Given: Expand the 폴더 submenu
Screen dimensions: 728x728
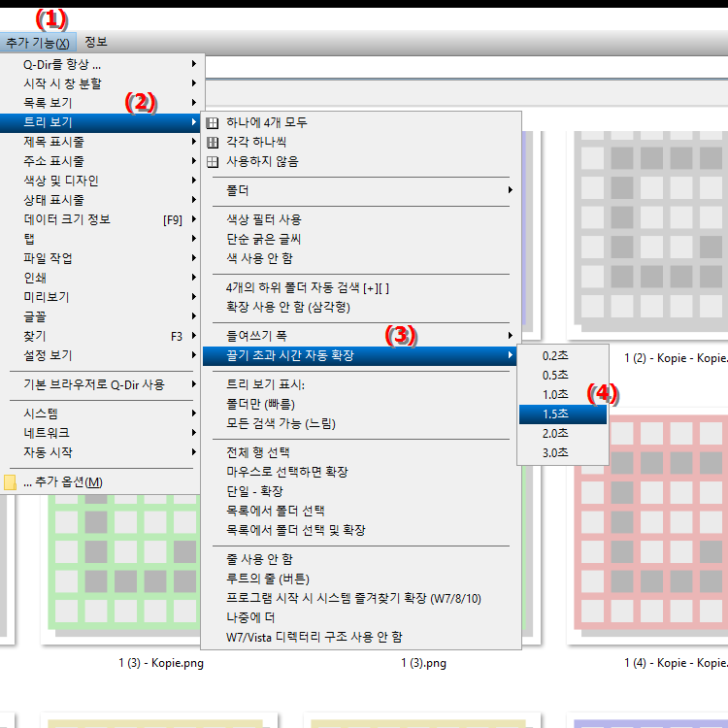Looking at the screenshot, I should pos(360,190).
